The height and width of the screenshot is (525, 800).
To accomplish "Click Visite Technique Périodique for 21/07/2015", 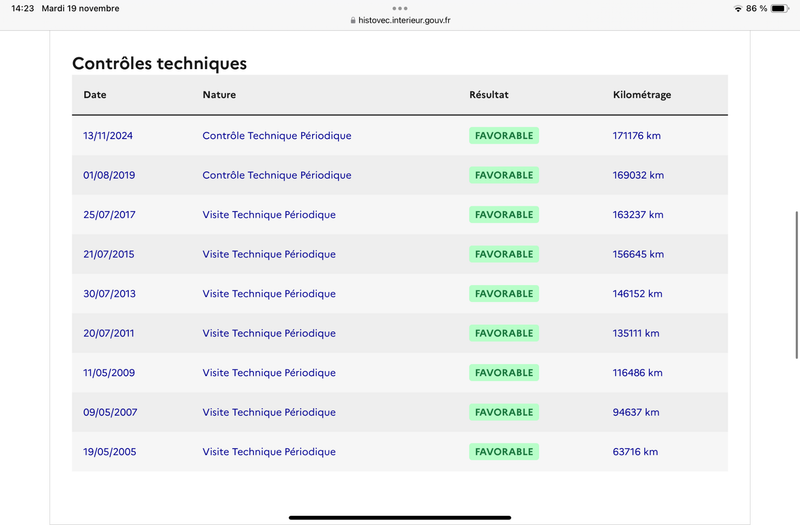I will [269, 254].
